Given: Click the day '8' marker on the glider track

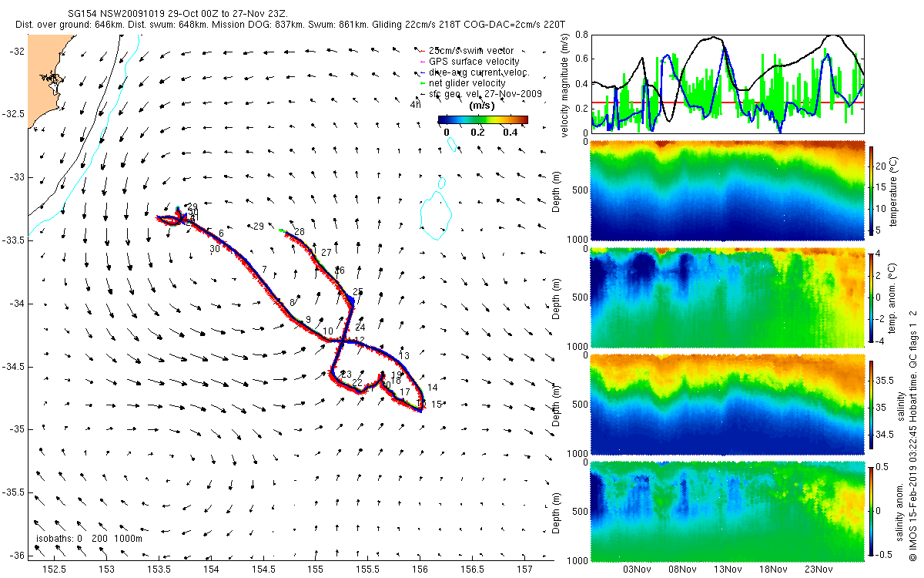Looking at the screenshot, I should coord(292,303).
